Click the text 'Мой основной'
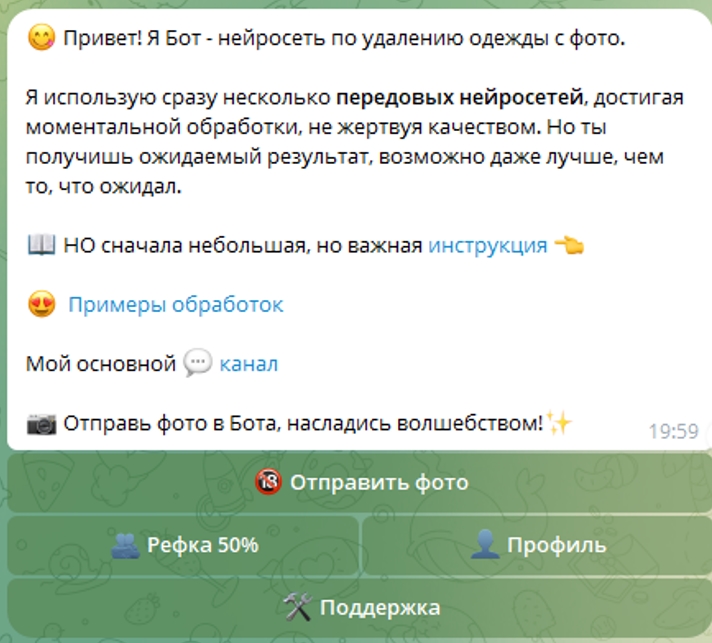 point(101,364)
